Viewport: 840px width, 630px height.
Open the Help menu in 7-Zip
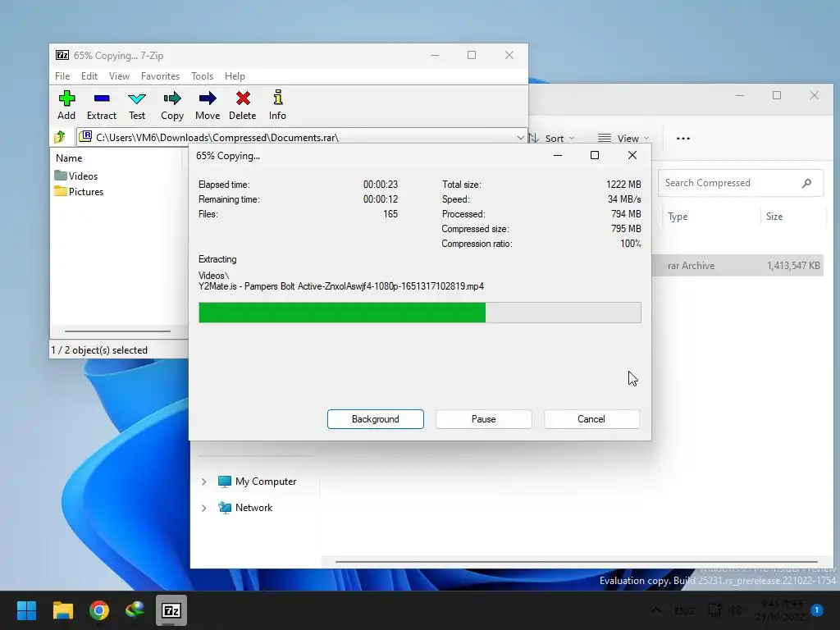tap(235, 76)
